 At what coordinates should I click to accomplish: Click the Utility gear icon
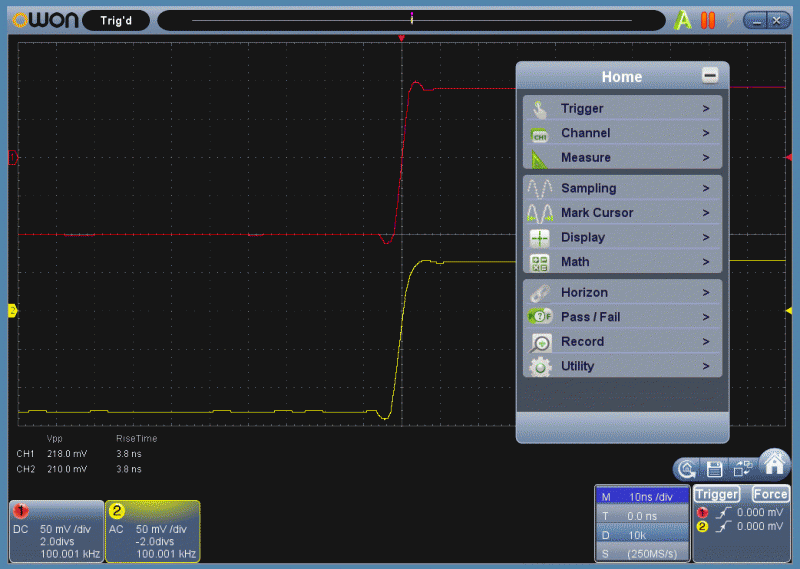(540, 366)
